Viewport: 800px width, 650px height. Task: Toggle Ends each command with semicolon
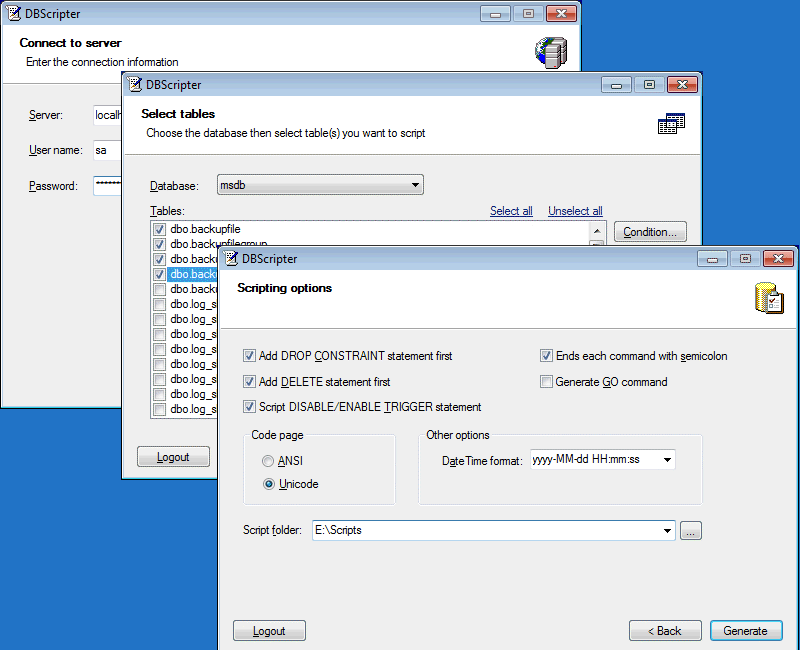pos(546,356)
